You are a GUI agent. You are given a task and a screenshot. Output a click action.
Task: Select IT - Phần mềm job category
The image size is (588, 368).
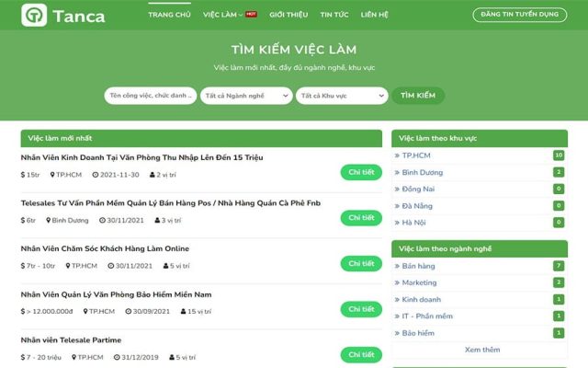427,316
